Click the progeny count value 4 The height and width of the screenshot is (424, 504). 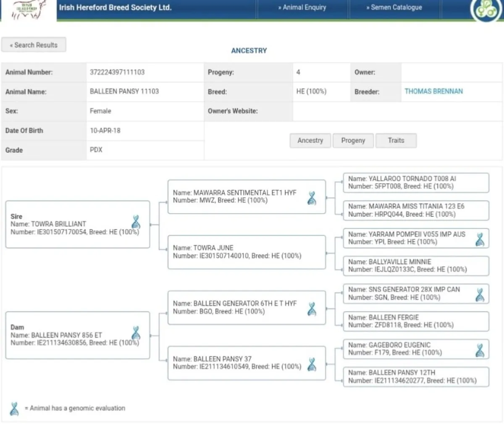point(298,72)
